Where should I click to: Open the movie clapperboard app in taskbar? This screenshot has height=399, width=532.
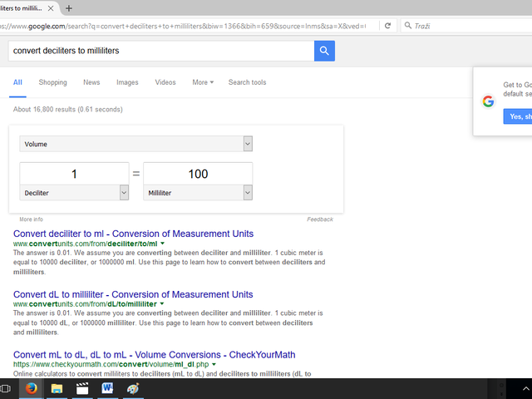[x=82, y=388]
